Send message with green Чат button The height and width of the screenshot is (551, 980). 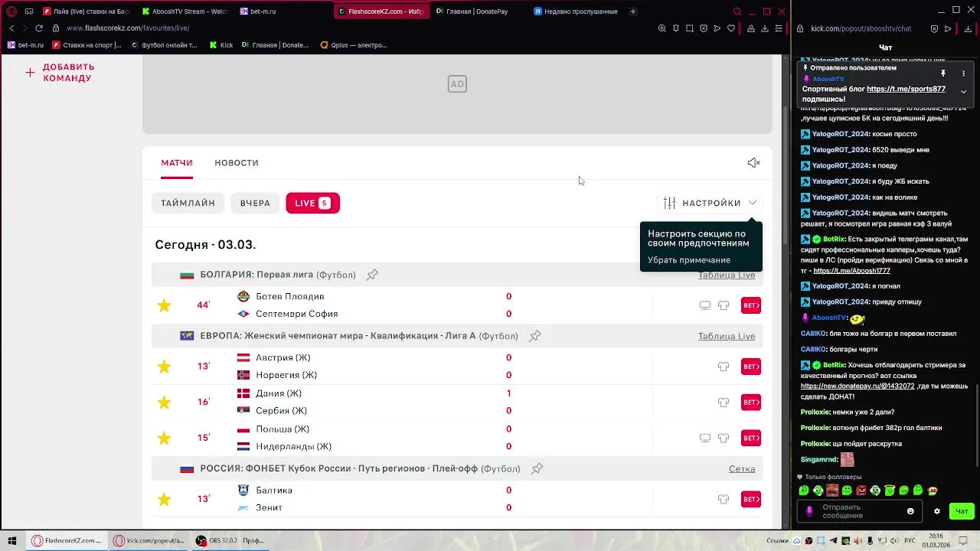pos(962,511)
